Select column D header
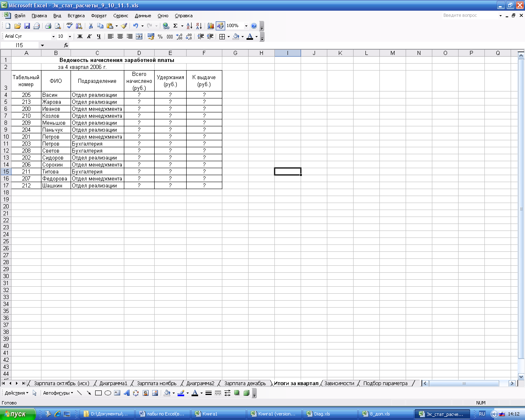525x420 pixels. click(139, 53)
